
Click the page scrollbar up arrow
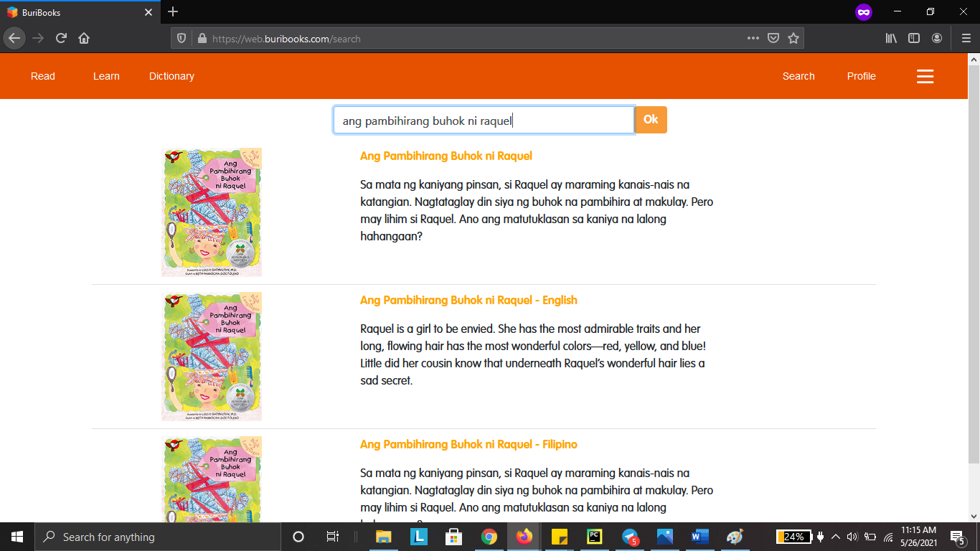[974, 59]
